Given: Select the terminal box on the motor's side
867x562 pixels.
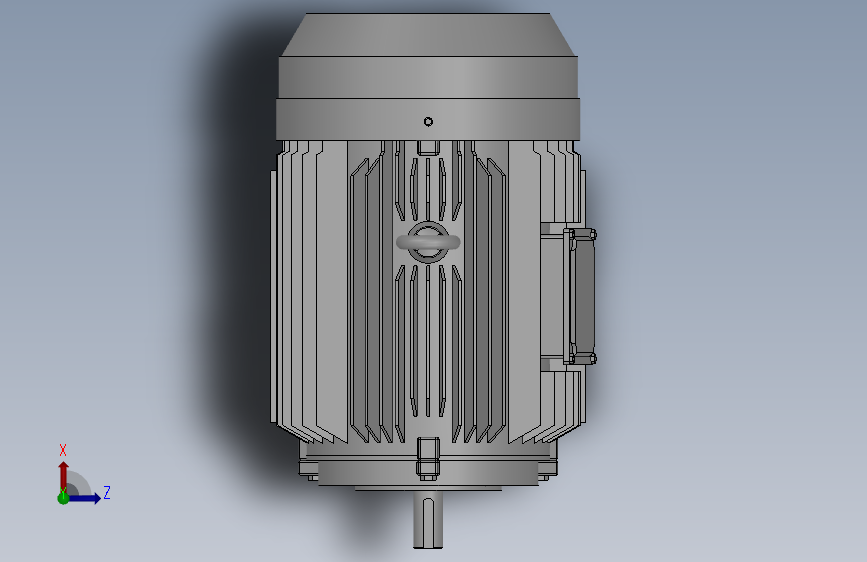Looking at the screenshot, I should coord(568,296).
